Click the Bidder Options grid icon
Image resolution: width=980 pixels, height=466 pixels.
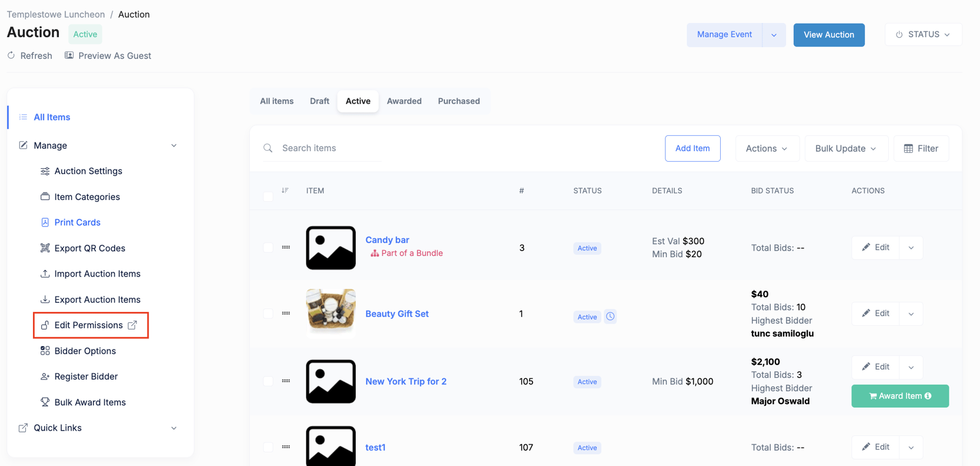[45, 351]
